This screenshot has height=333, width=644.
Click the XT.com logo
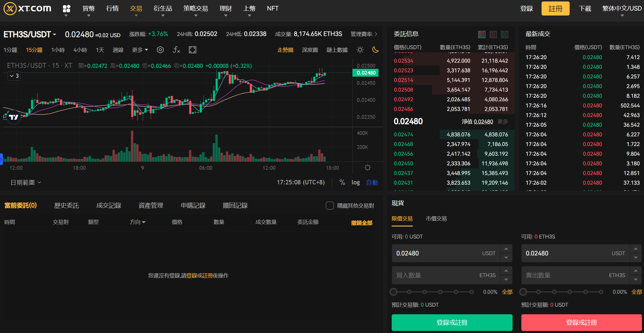[x=27, y=8]
